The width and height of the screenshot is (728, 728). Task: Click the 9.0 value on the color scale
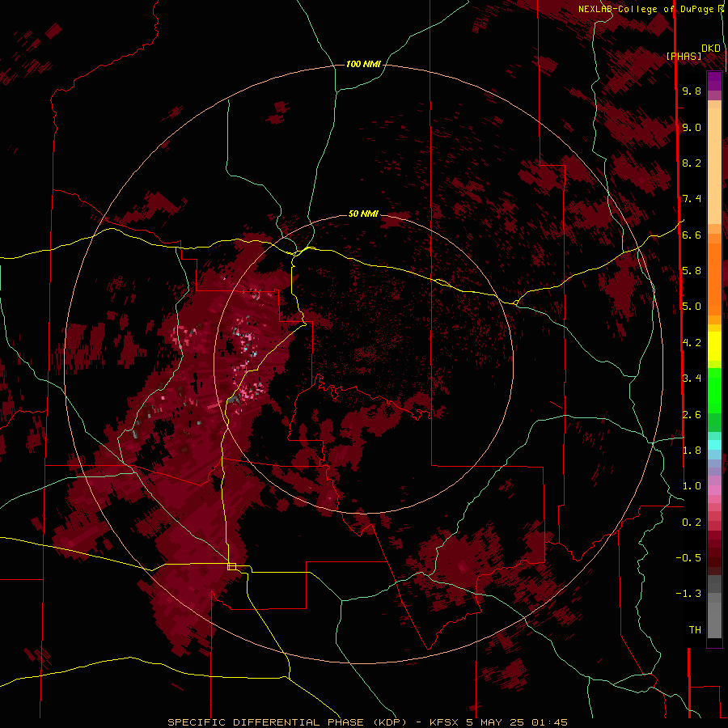point(692,127)
